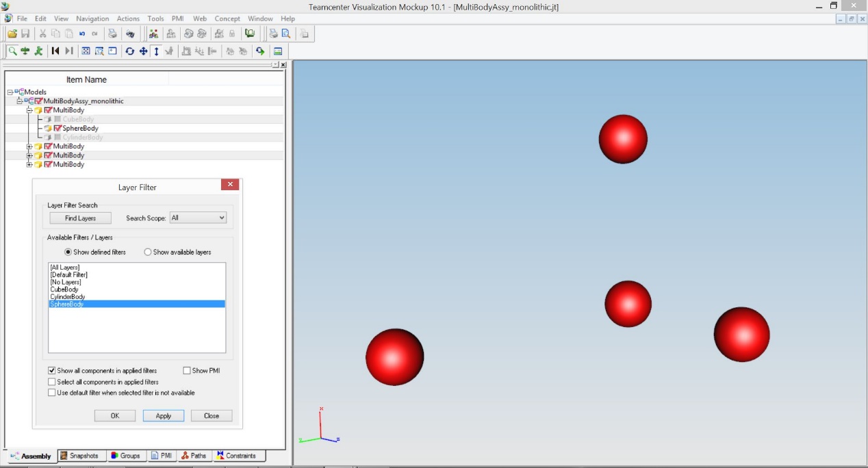Click the Teamcenter app icon beside File menu
868x468 pixels.
pyautogui.click(x=8, y=18)
